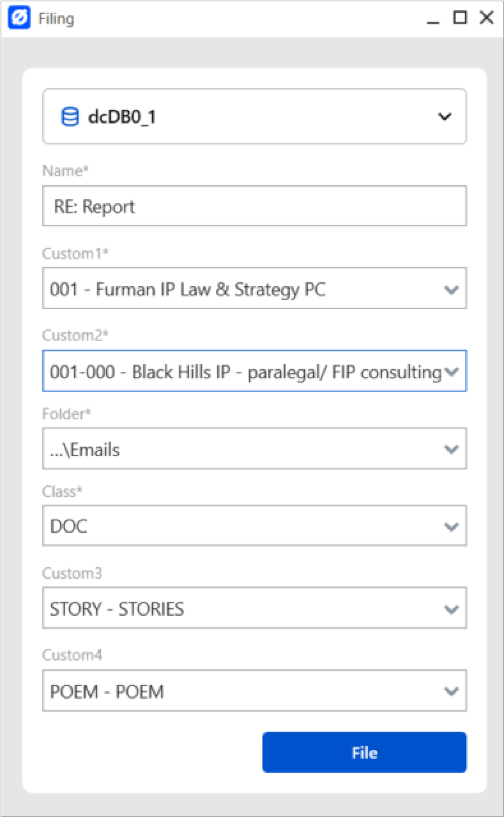Click the Class* label above DOC
The width and height of the screenshot is (504, 817).
coord(62,492)
